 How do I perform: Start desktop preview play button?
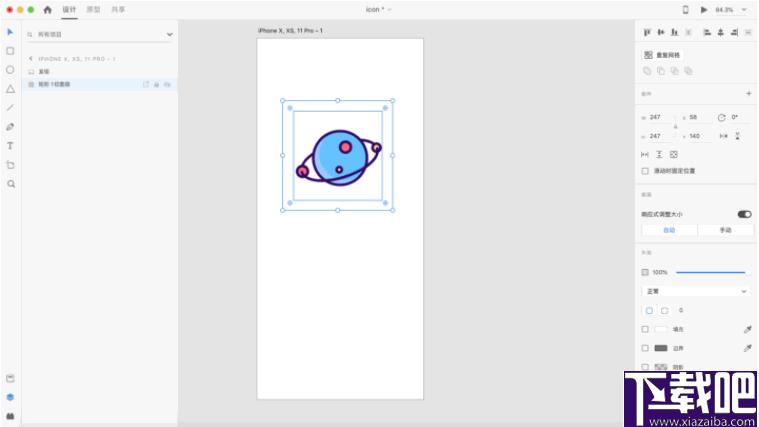point(704,10)
